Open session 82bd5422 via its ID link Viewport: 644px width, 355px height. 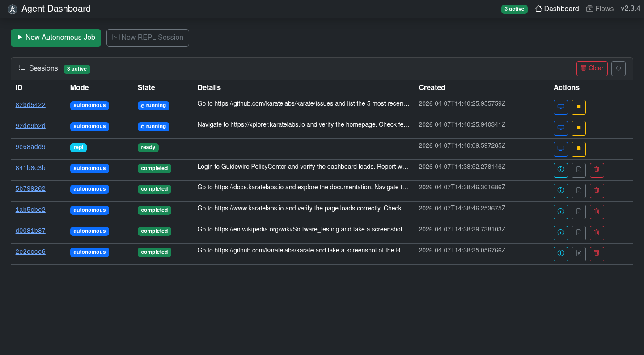tap(30, 105)
